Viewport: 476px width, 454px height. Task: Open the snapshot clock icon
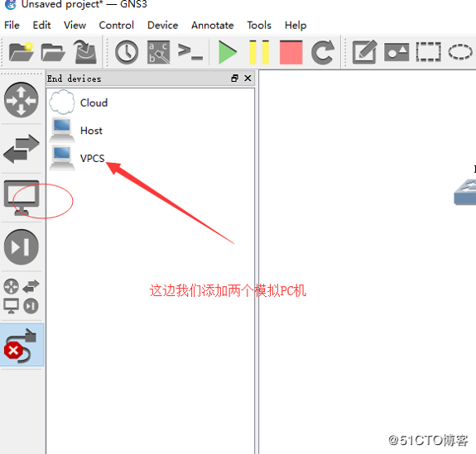click(127, 52)
